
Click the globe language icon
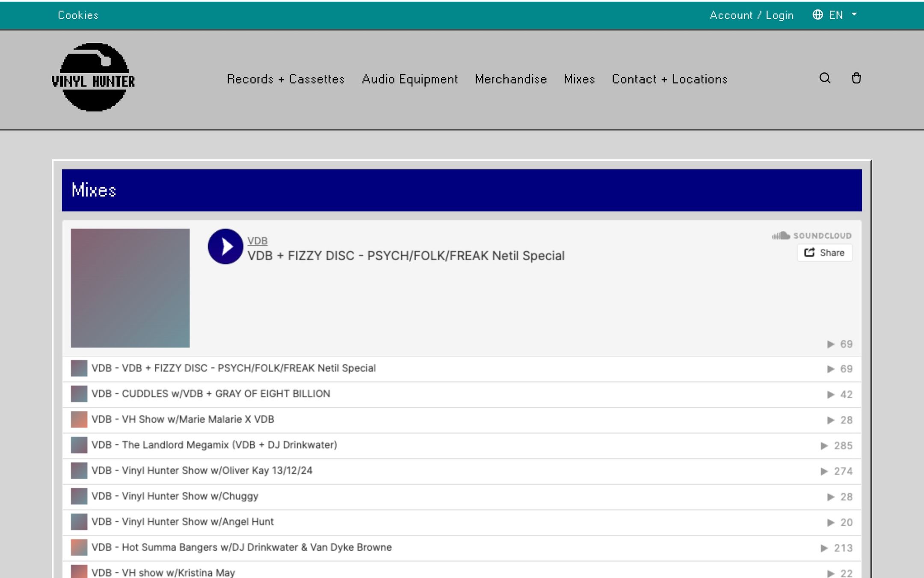[x=817, y=15]
